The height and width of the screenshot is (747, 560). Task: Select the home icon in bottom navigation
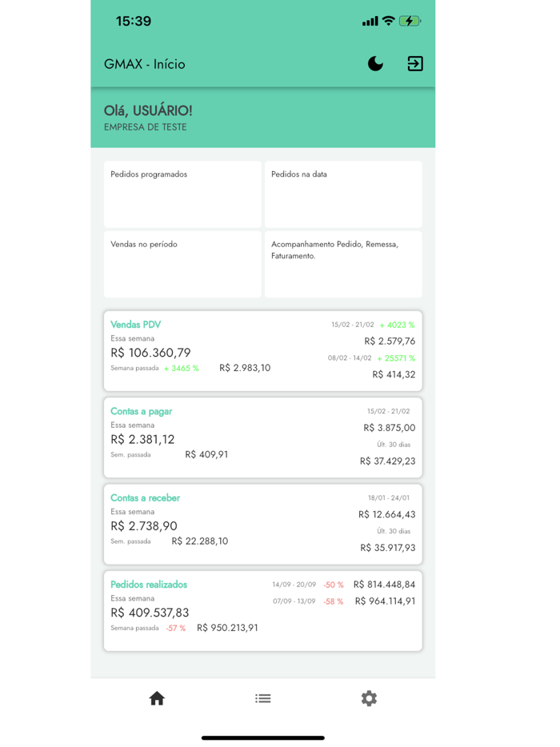click(157, 698)
